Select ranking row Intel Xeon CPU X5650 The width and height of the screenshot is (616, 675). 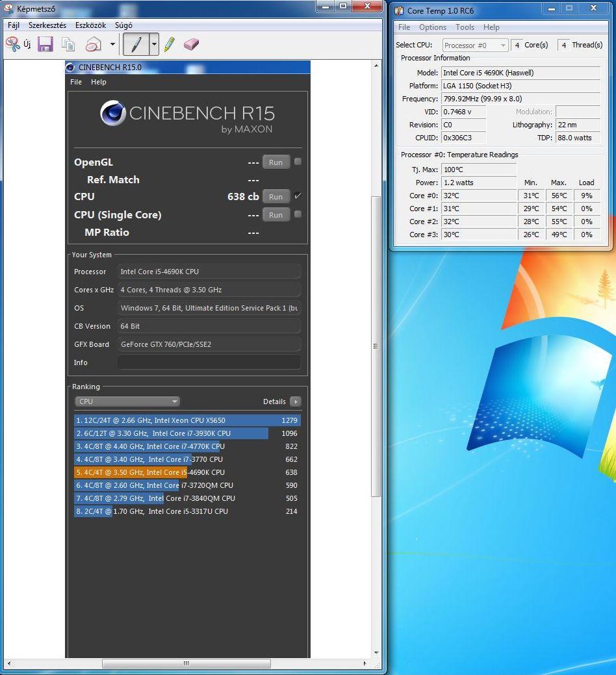188,420
